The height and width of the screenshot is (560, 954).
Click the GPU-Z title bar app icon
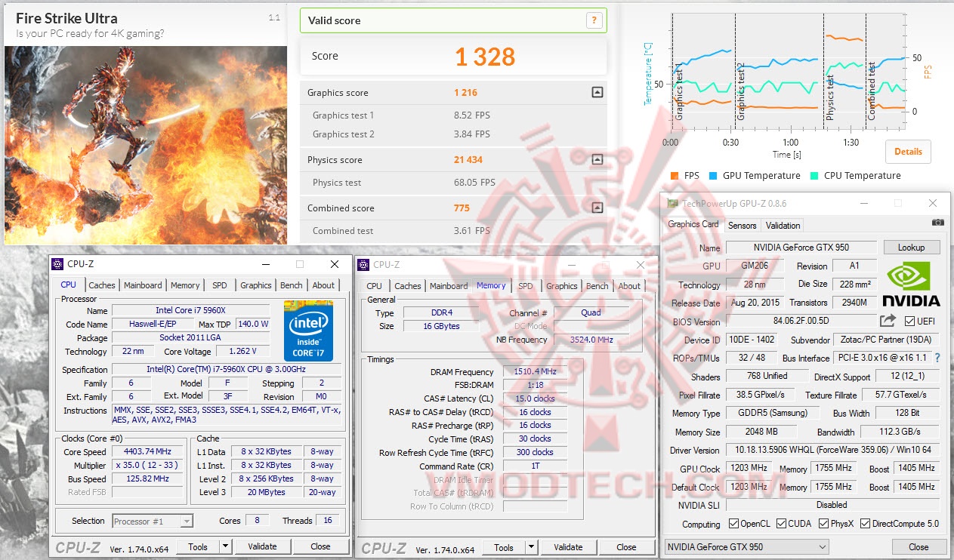[672, 203]
